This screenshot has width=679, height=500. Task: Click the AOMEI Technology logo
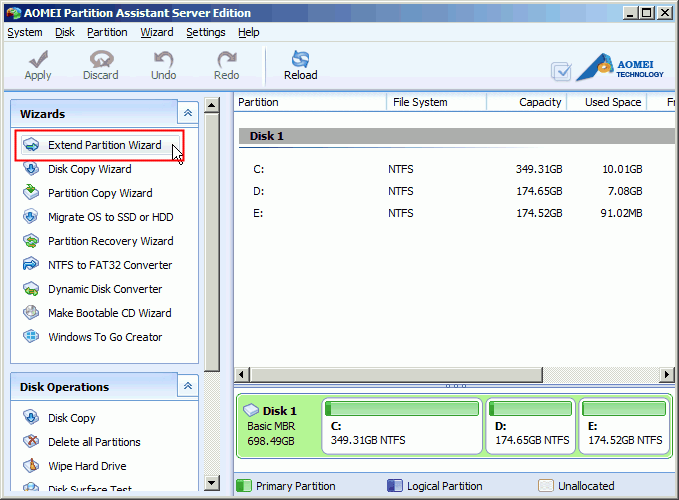point(620,68)
